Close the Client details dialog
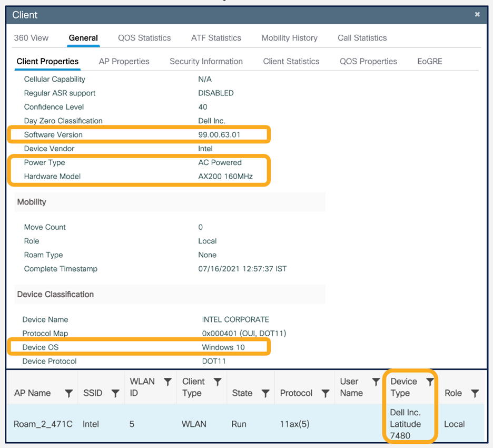The height and width of the screenshot is (448, 493). pyautogui.click(x=477, y=15)
